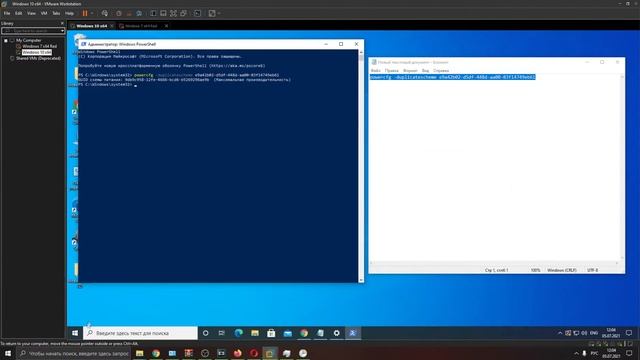640x360 pixels.
Task: Open Notepad Вид menu
Action: [x=425, y=71]
